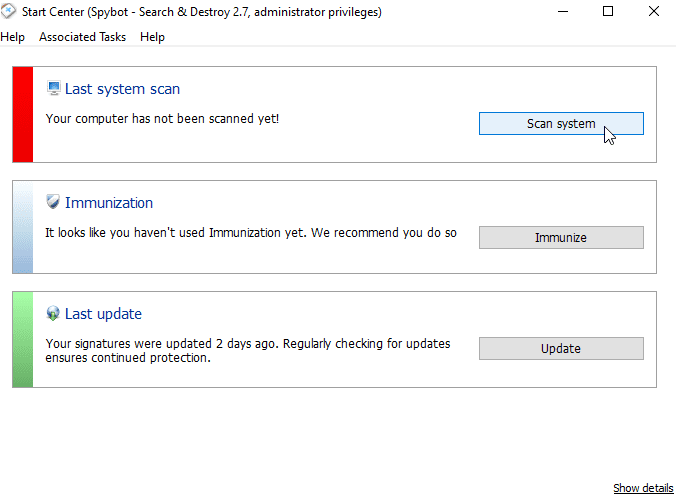The width and height of the screenshot is (676, 496).
Task: Open the Help menu right of Associated Tasks
Action: click(x=152, y=37)
